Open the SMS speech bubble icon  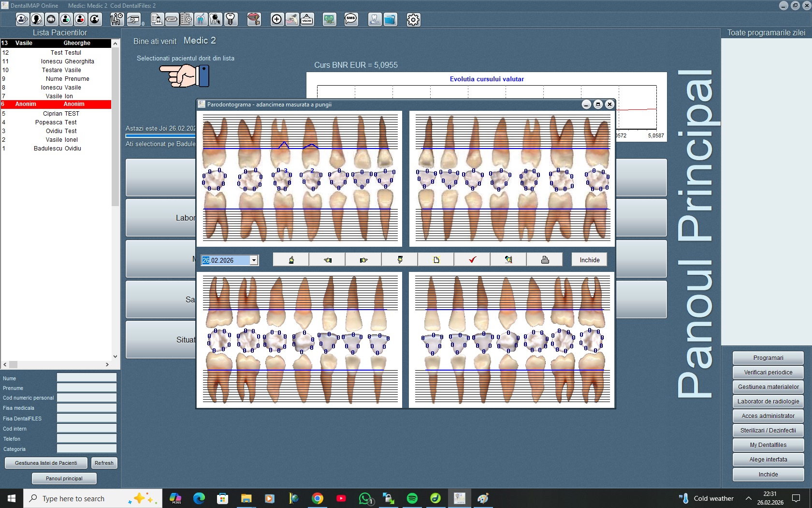351,19
